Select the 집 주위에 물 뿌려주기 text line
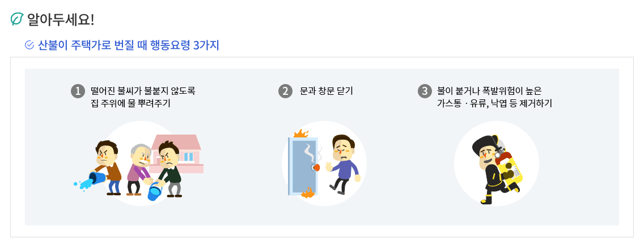 (130, 103)
